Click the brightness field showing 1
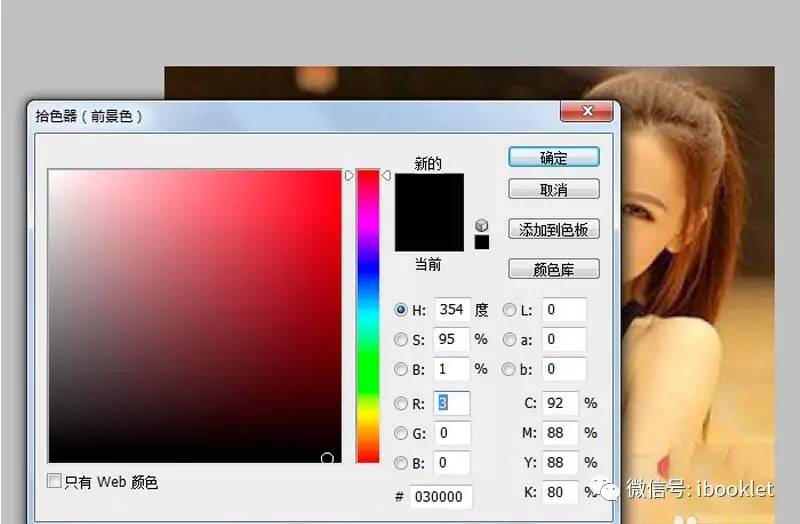800x524 pixels. tap(452, 369)
